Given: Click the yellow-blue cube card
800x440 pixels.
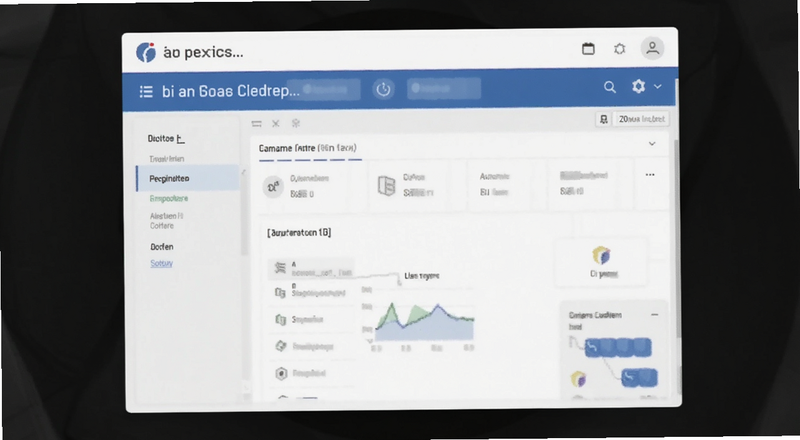Looking at the screenshot, I should click(x=602, y=261).
